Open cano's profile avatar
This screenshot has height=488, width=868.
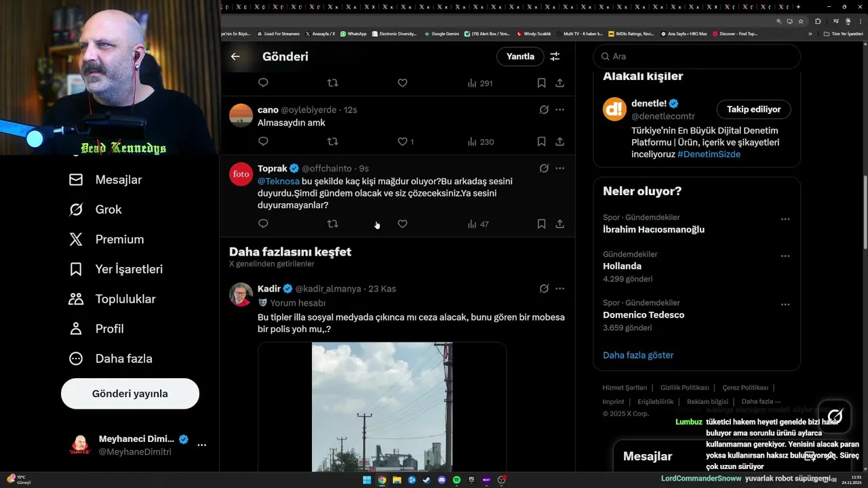point(241,115)
